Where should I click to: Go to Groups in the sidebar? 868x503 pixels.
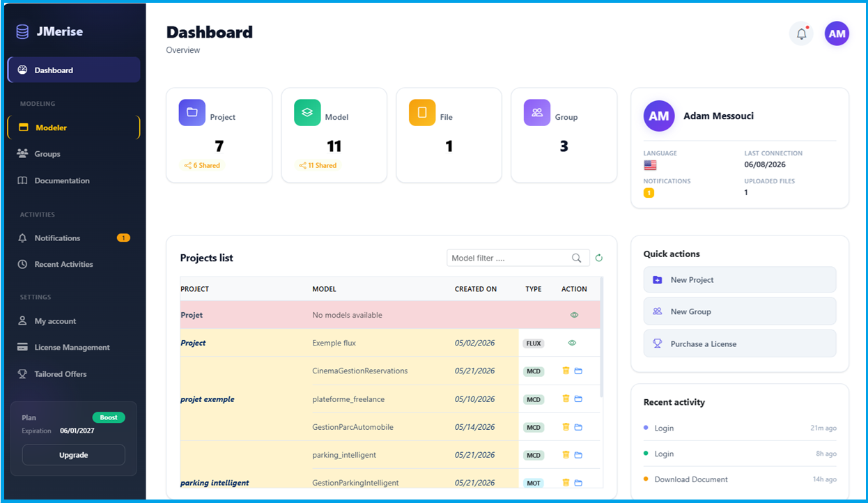pyautogui.click(x=74, y=154)
